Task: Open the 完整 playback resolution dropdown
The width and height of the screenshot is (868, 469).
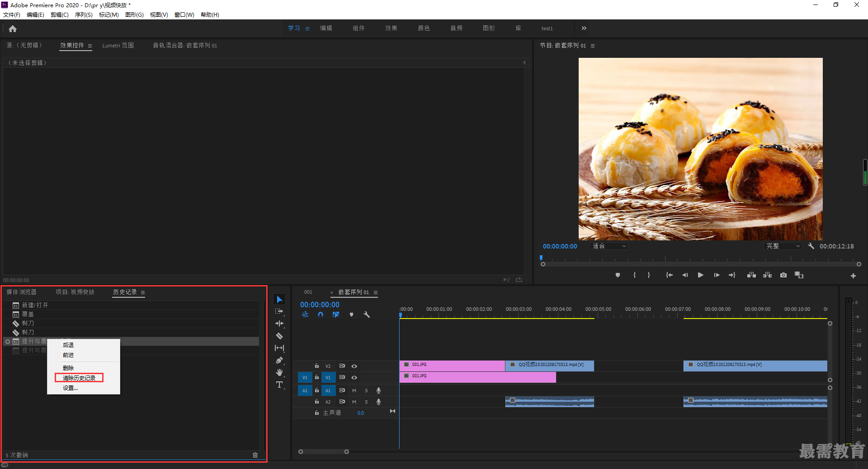Action: tap(783, 246)
